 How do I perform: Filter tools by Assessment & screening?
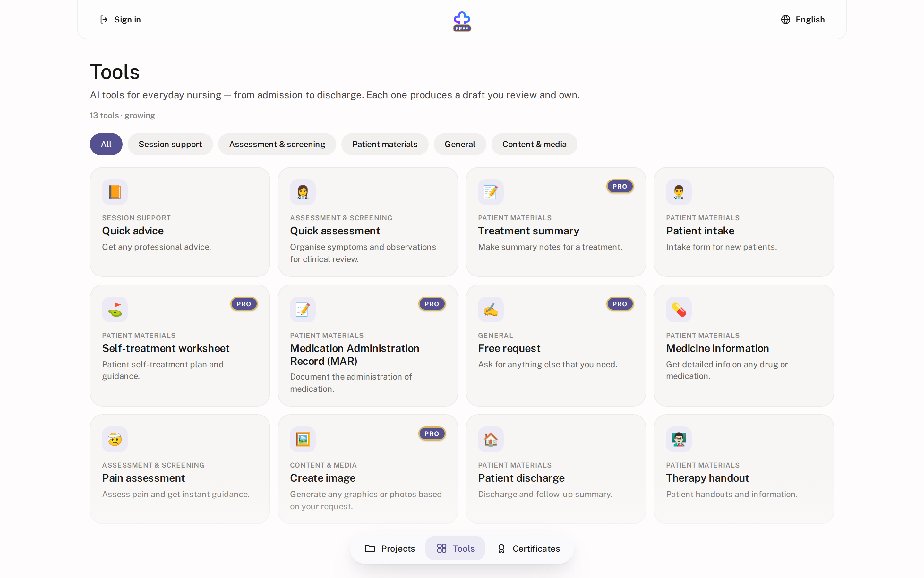(x=277, y=144)
